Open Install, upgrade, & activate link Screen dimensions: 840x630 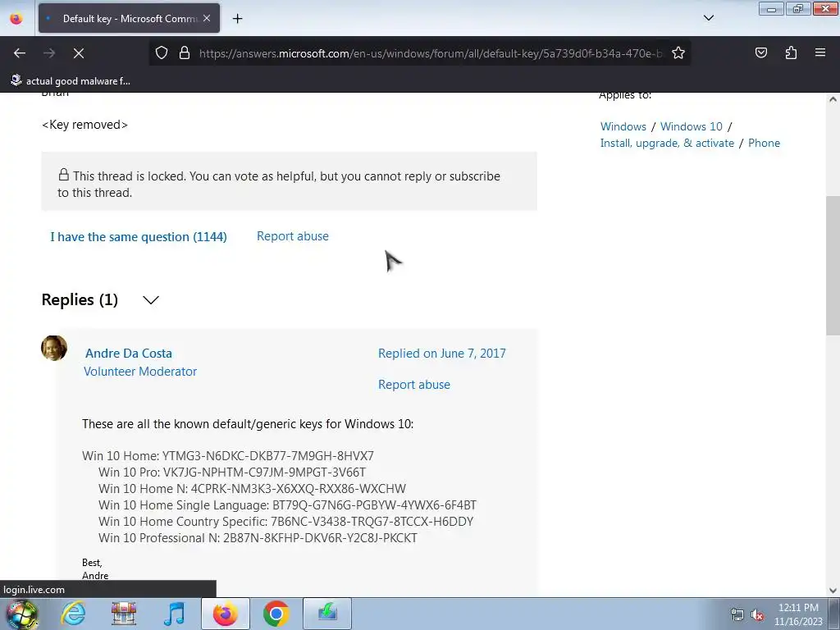point(667,143)
